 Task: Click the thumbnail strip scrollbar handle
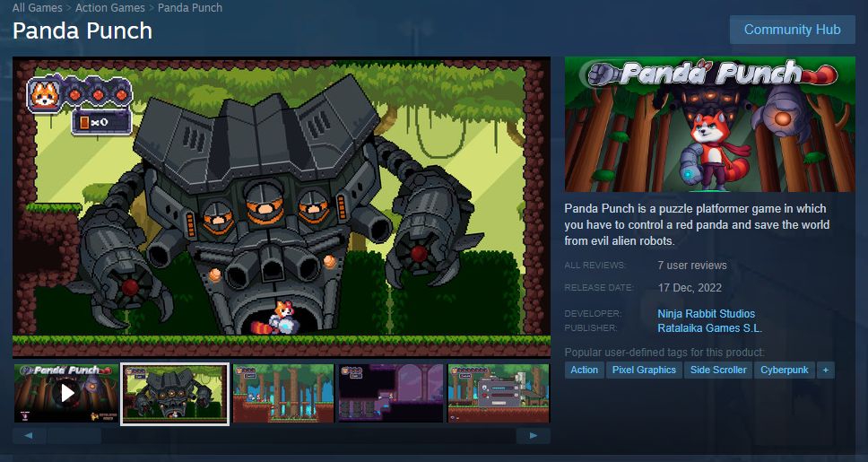click(x=74, y=436)
